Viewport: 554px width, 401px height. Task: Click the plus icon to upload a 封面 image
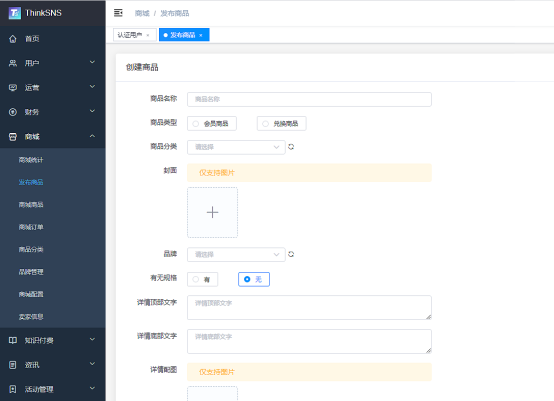[x=212, y=212]
